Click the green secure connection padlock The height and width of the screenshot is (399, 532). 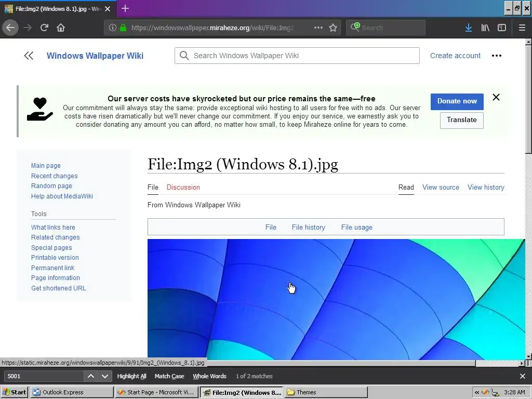pyautogui.click(x=123, y=28)
